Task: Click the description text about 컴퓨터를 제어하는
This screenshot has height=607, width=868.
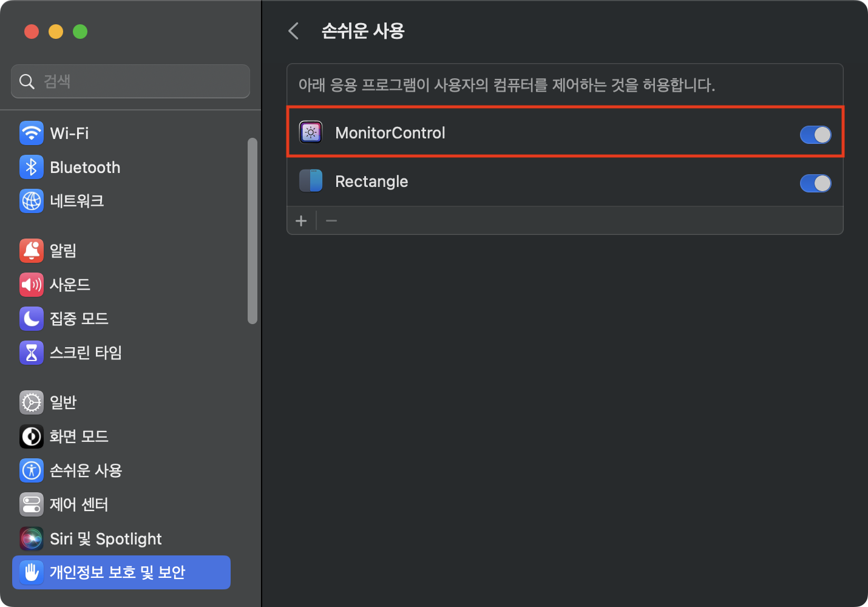Action: [x=507, y=85]
